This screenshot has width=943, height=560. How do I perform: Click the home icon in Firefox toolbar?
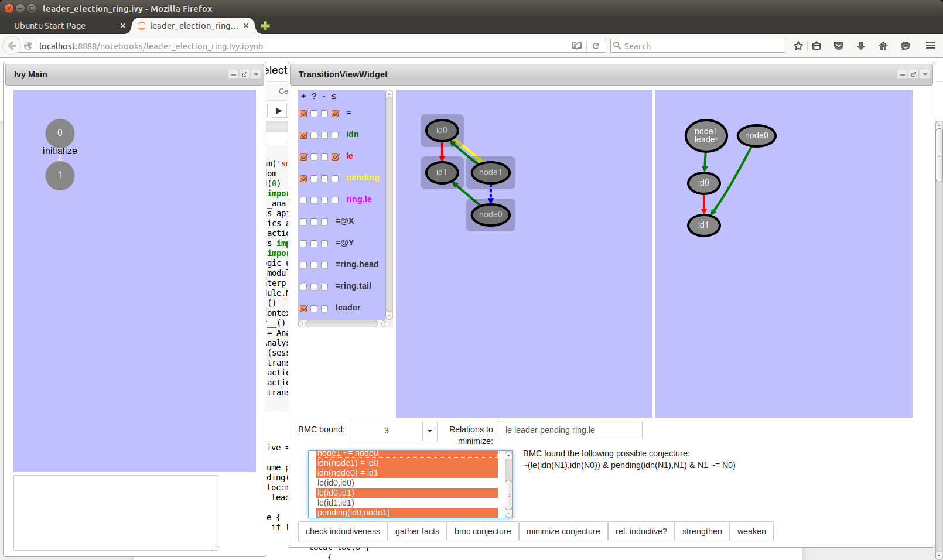(x=883, y=46)
